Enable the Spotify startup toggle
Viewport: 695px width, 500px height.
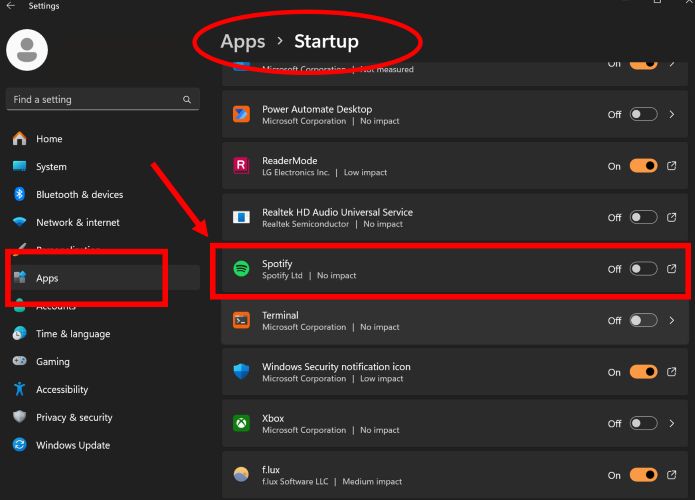(x=643, y=269)
